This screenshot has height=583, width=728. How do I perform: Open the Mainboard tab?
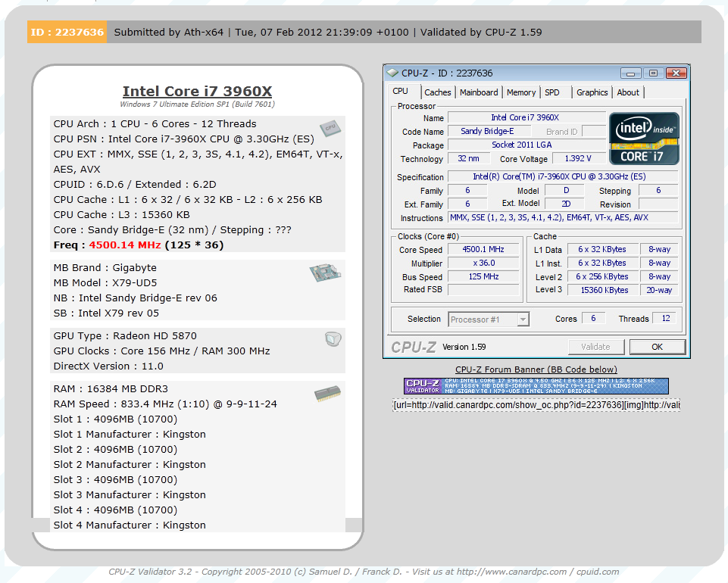tap(479, 92)
